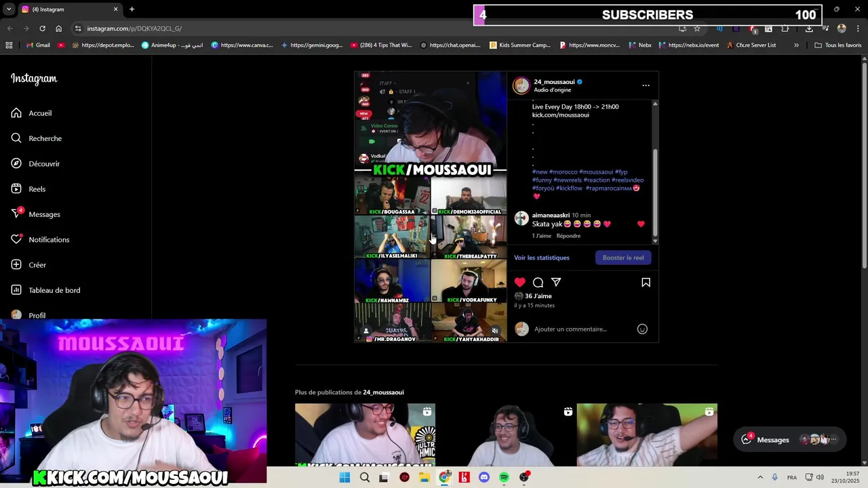View 1 J'aime on comment
868x488 pixels.
pyautogui.click(x=541, y=236)
